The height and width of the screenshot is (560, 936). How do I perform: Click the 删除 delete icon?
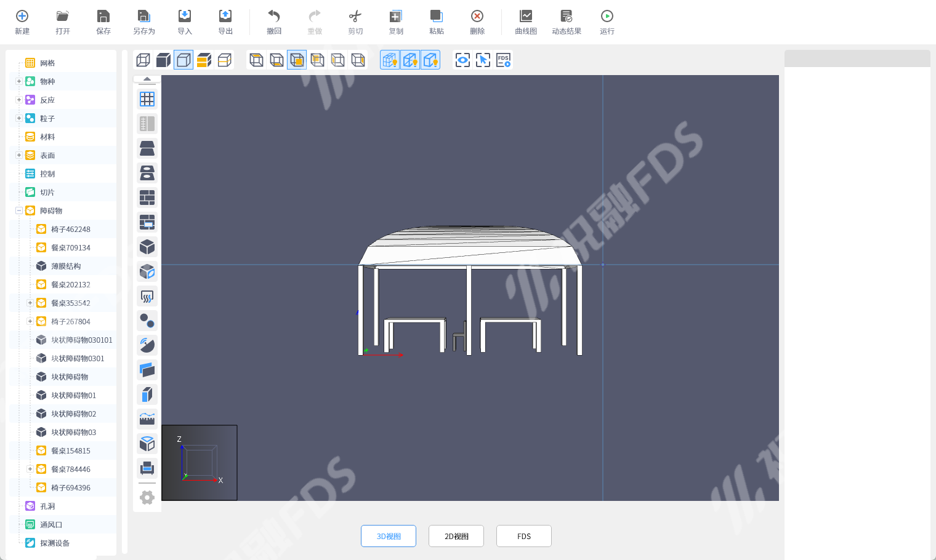point(477,16)
